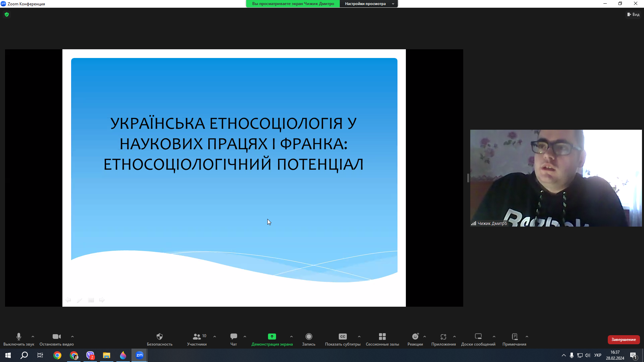
Task: Click Zoom icon in taskbar
Action: (140, 355)
